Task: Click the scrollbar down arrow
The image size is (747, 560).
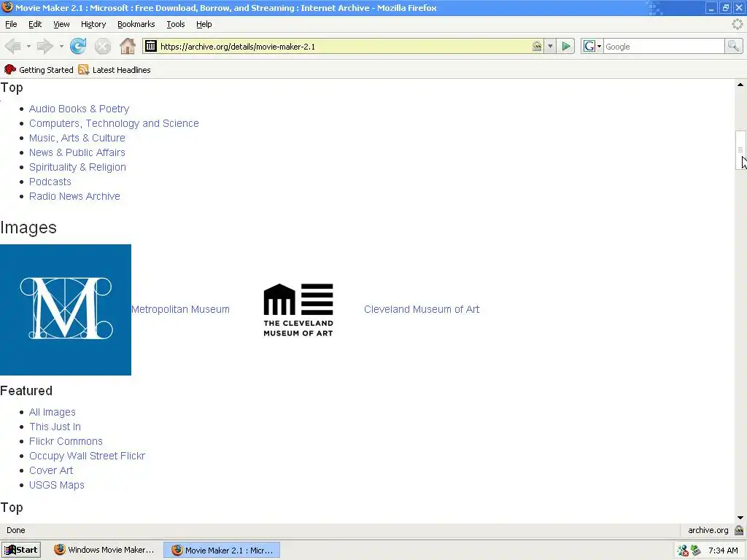Action: coord(740,518)
